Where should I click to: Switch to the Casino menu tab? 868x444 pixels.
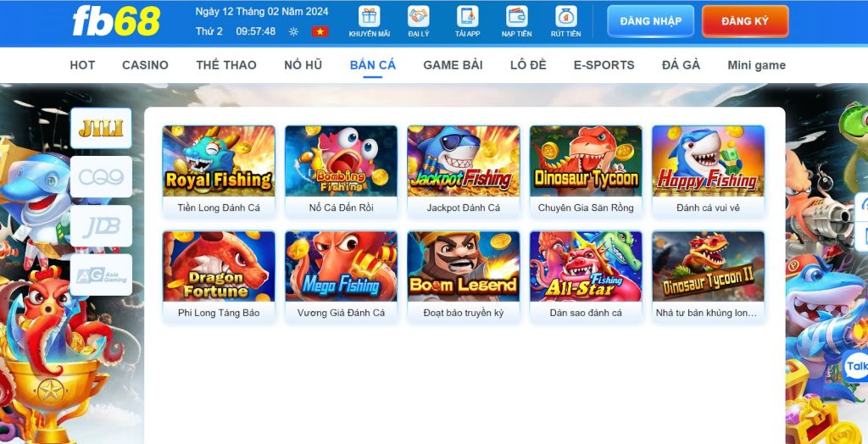145,65
